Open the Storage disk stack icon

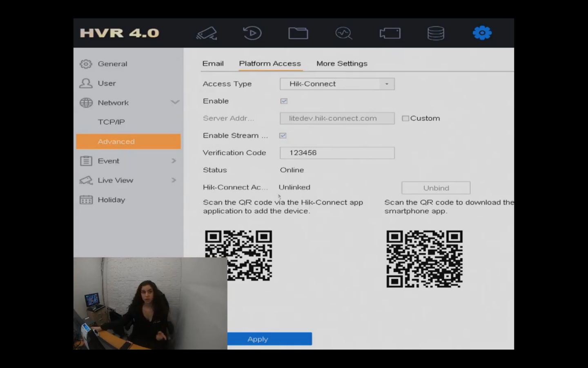[436, 33]
